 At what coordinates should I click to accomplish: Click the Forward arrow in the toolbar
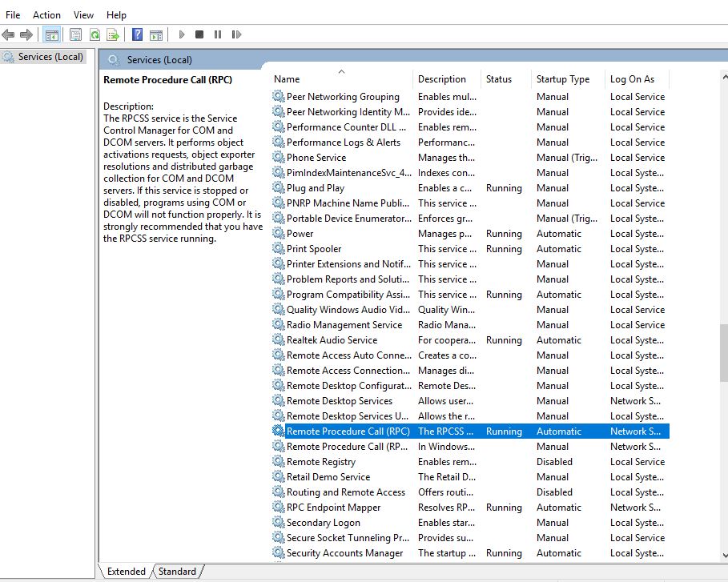point(26,34)
